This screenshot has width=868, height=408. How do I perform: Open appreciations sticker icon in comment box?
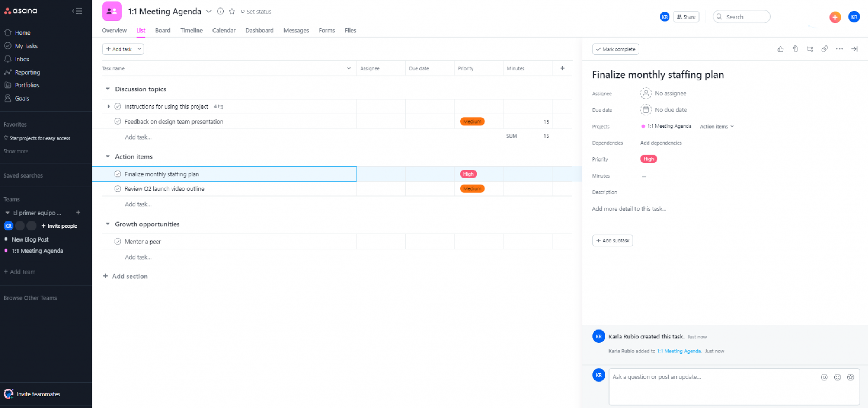pos(850,377)
